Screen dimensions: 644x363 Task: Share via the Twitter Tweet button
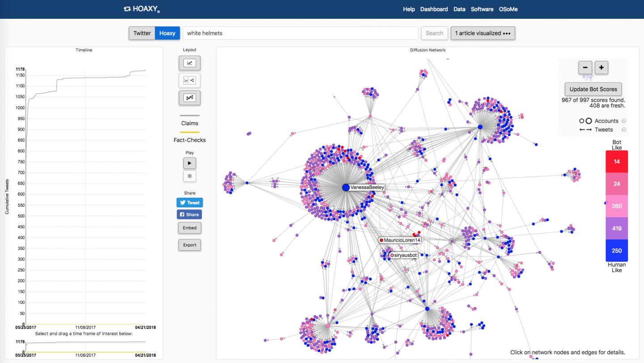[190, 202]
